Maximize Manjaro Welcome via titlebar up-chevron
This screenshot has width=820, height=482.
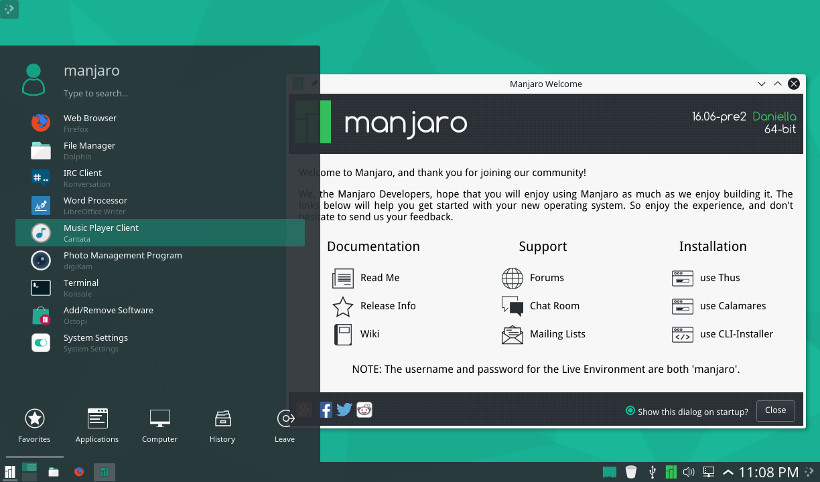(x=778, y=84)
